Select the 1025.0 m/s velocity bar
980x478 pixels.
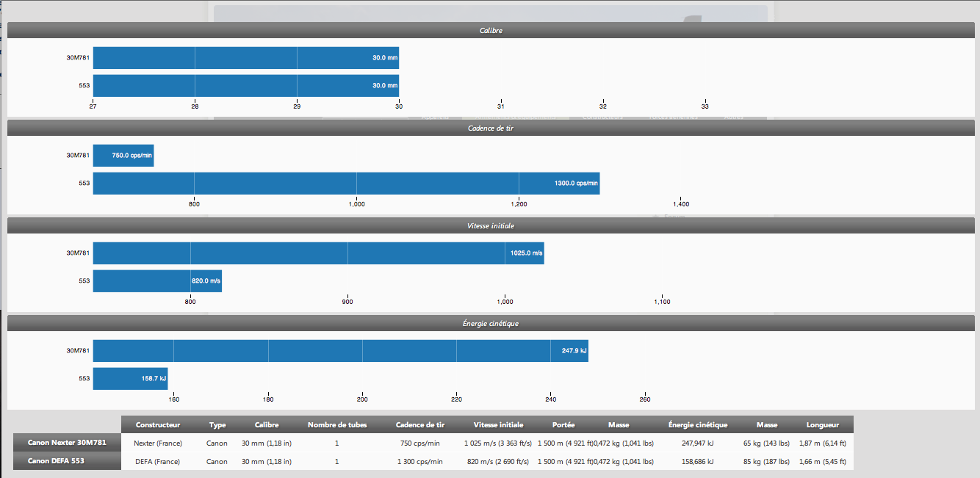point(318,253)
